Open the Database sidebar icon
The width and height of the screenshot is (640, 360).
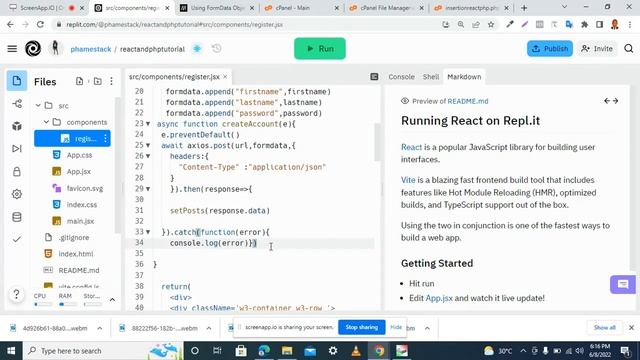(17, 217)
